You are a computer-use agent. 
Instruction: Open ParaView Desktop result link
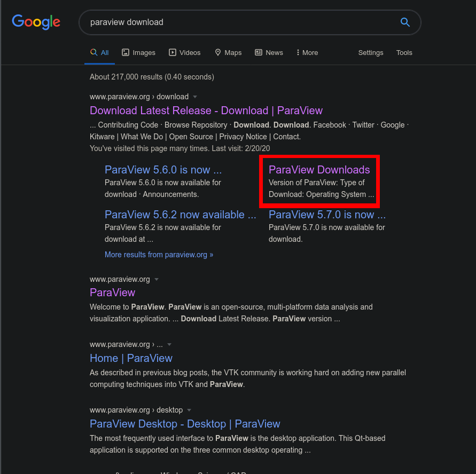185,424
